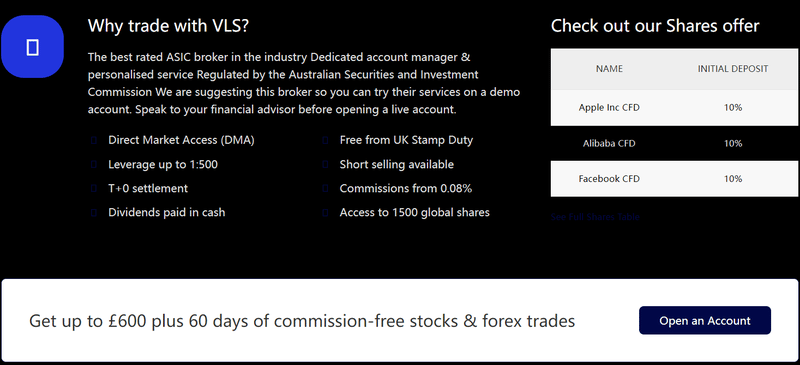This screenshot has height=365, width=800.
Task: Follow the See Full Shares Table link
Action: (x=595, y=217)
